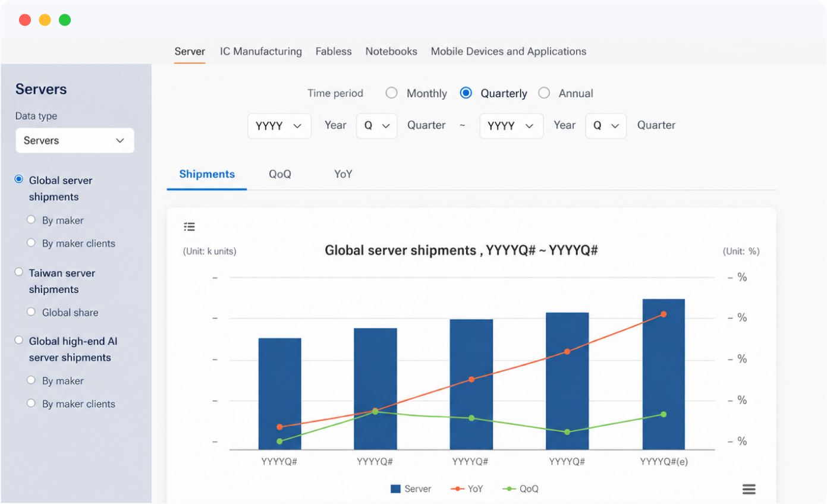Choose By maker under Global server shipments
Viewport: 827px width, 504px height.
pos(32,219)
